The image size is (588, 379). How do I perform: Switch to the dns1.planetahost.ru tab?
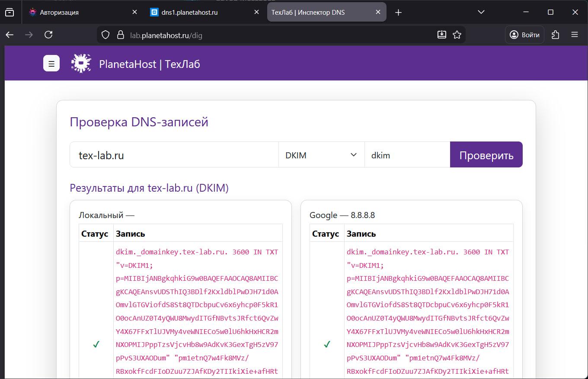[195, 12]
